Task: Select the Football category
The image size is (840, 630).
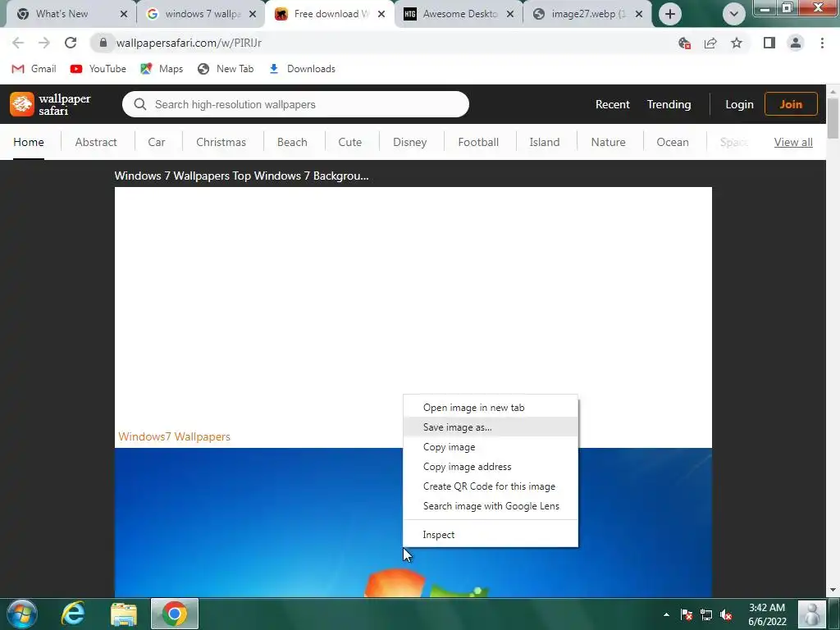Action: 478,142
